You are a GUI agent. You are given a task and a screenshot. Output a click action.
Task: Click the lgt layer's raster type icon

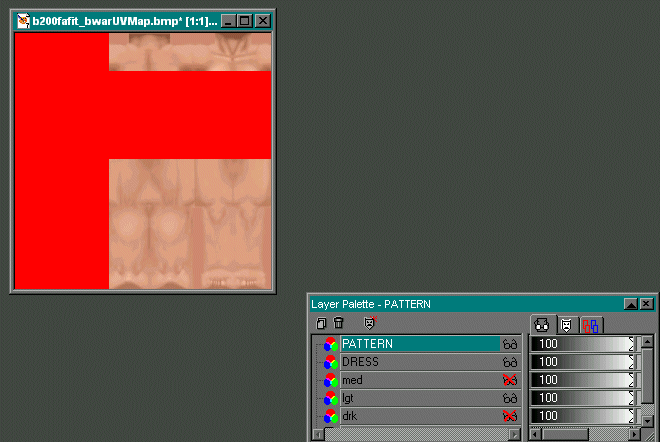[330, 398]
